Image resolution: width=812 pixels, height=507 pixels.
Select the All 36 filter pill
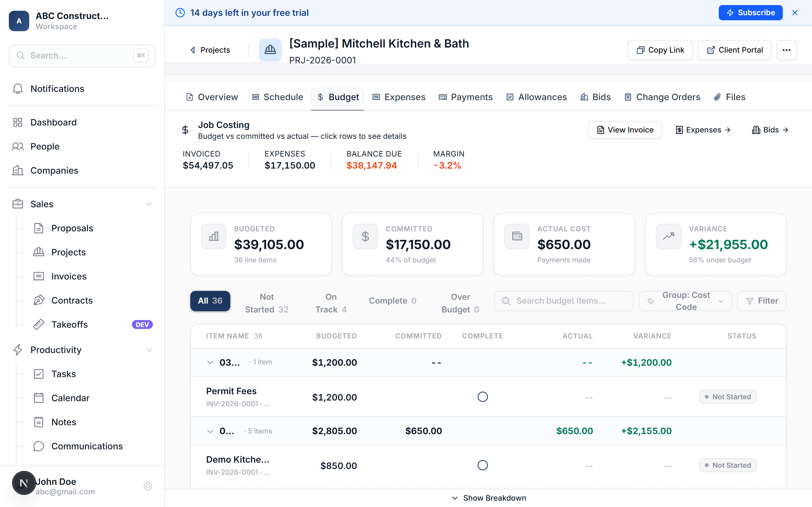[210, 300]
